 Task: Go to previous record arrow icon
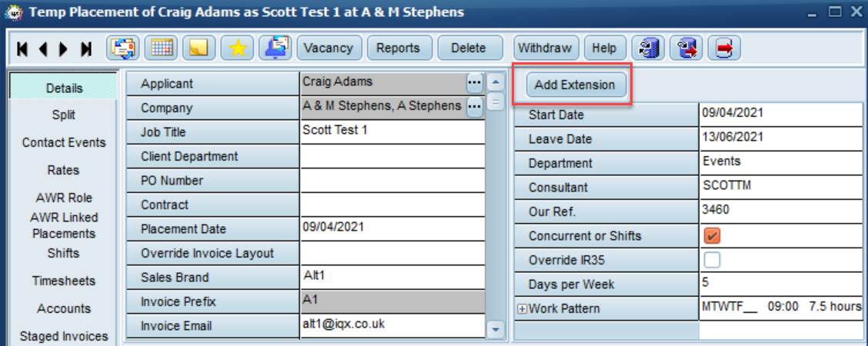click(x=42, y=48)
